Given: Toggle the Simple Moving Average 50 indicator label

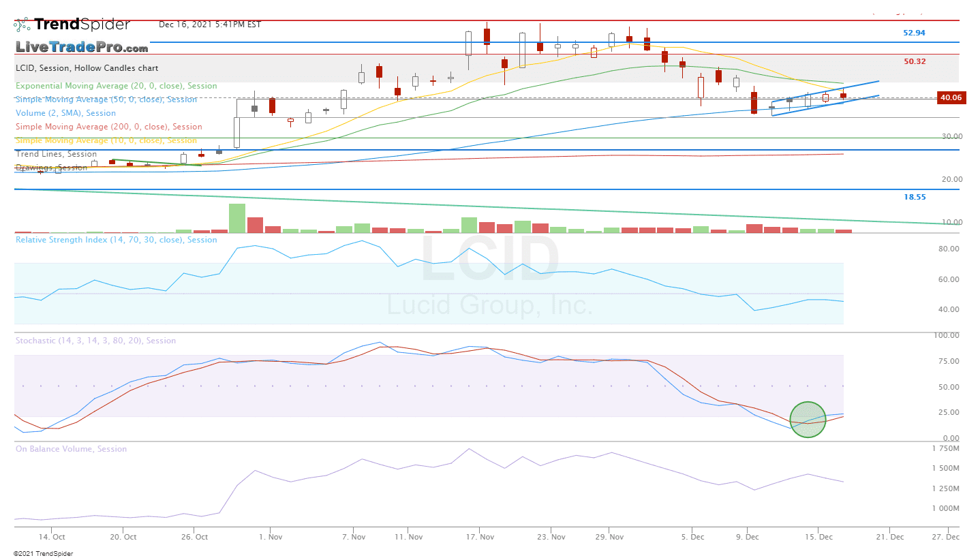Looking at the screenshot, I should [x=106, y=99].
